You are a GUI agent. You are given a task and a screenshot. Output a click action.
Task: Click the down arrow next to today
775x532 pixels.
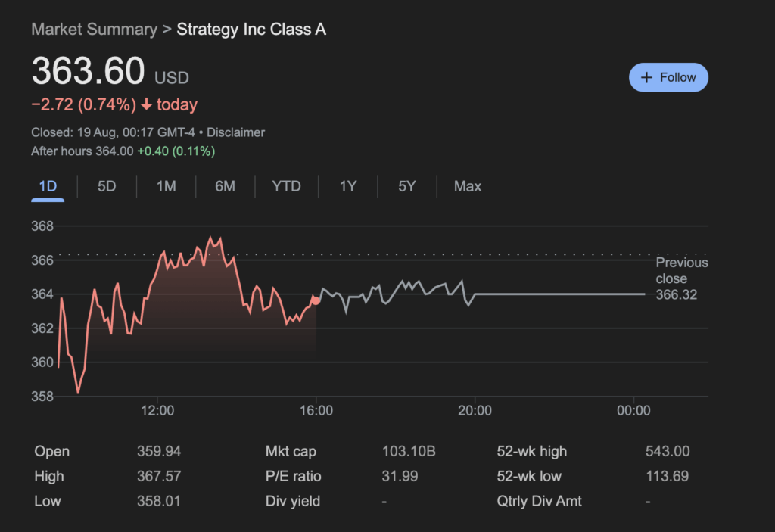146,104
